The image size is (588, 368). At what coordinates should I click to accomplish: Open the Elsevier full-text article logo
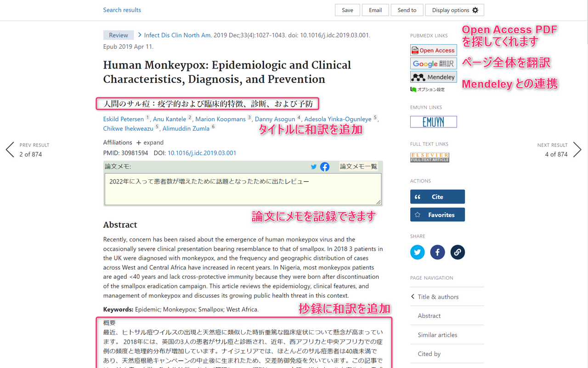point(430,157)
